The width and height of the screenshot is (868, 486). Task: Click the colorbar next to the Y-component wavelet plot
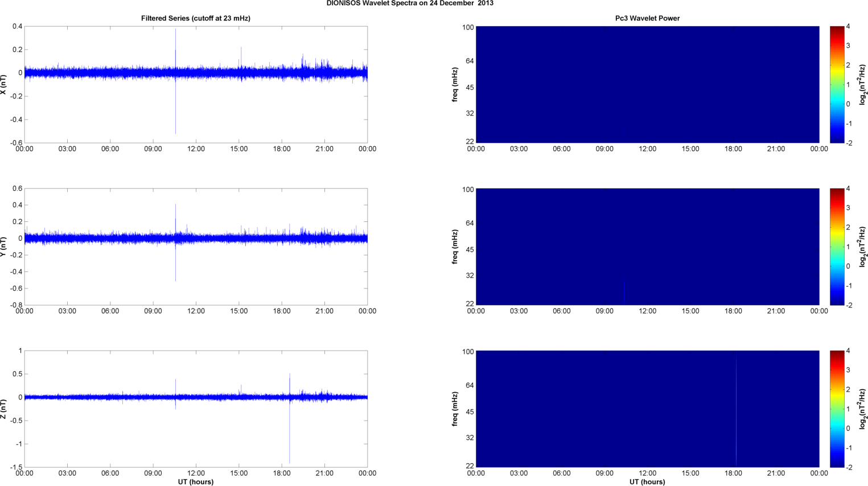[837, 246]
